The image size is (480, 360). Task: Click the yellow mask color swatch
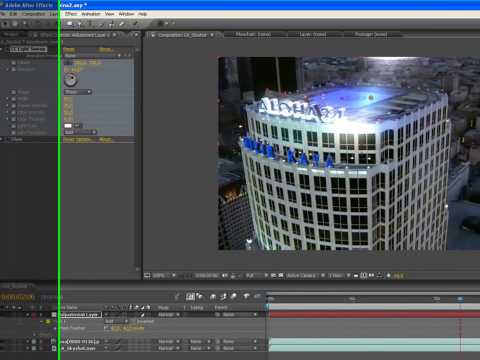48,322
